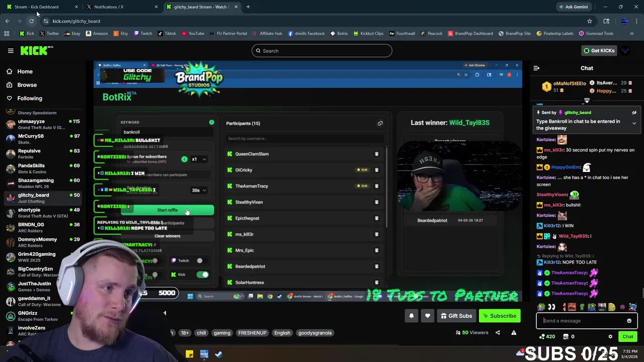Open the Twitch bookmark
This screenshot has width=644, height=362.
point(142,33)
